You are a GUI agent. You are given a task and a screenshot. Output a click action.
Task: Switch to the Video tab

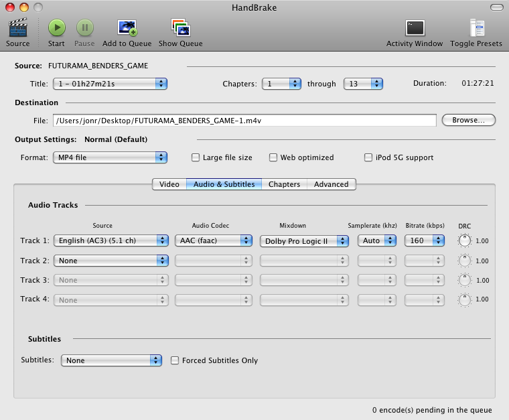pos(169,184)
